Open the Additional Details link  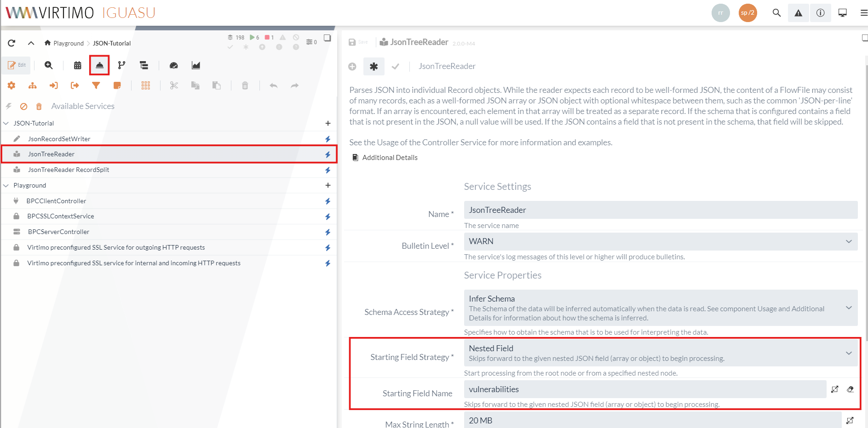[x=385, y=158]
